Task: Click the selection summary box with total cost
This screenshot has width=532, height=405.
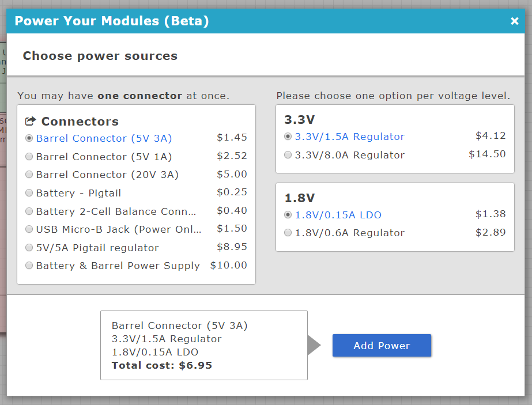Action: point(203,345)
